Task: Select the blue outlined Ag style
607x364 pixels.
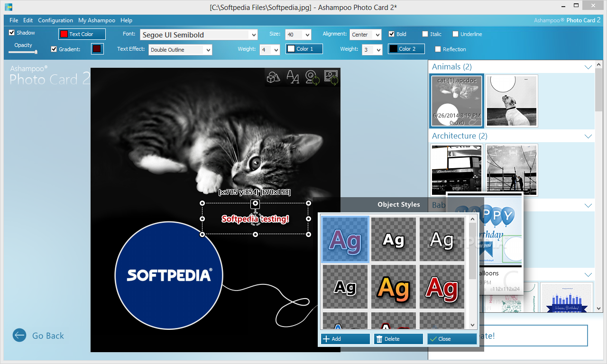Action: (345, 239)
